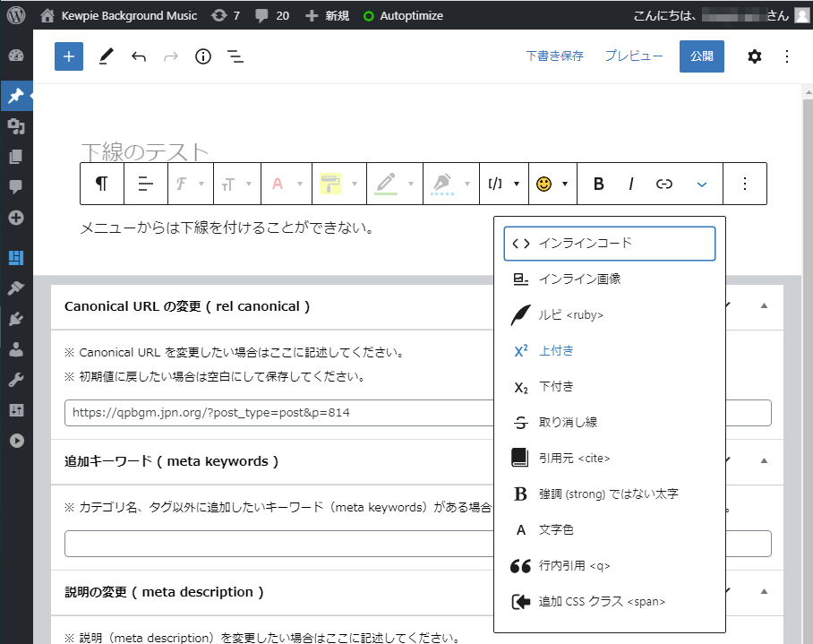
Task: Click the 公開 publish button
Action: click(701, 56)
